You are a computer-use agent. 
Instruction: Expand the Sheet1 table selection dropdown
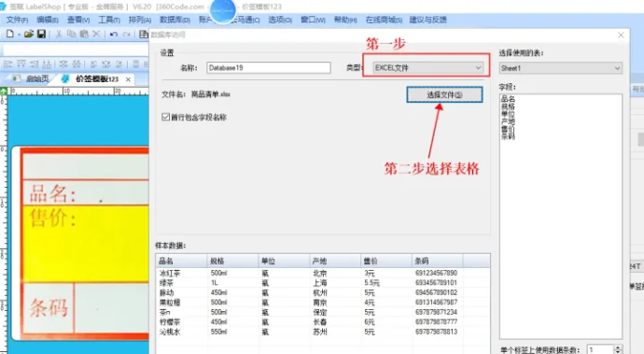561,68
